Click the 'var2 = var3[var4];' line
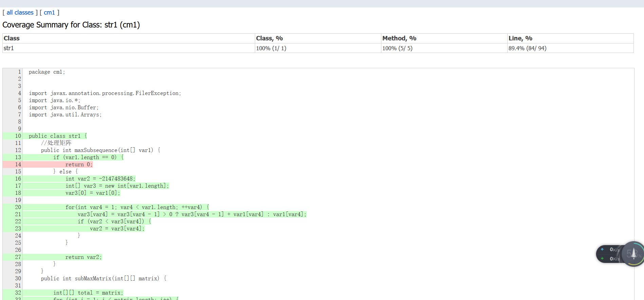The width and height of the screenshot is (644, 300). [x=117, y=229]
